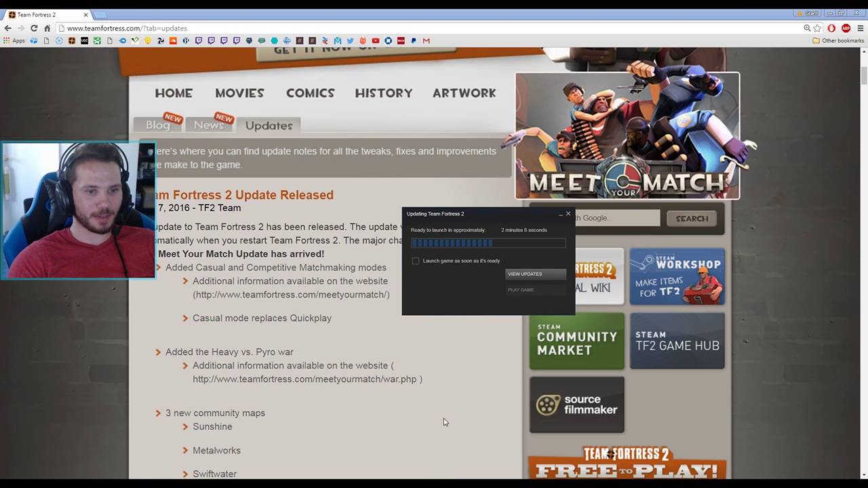Open the Meet Your Match banner
This screenshot has width=868, height=488.
coord(627,136)
